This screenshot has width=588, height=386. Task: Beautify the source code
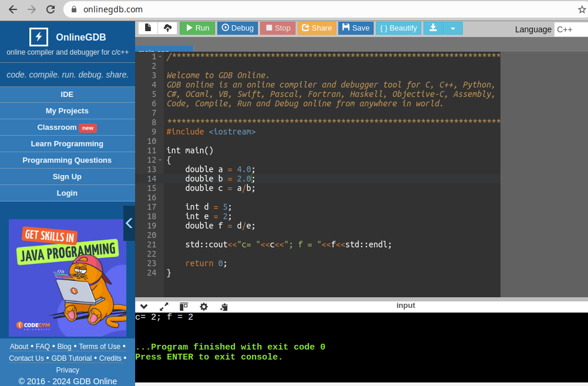[x=399, y=28]
